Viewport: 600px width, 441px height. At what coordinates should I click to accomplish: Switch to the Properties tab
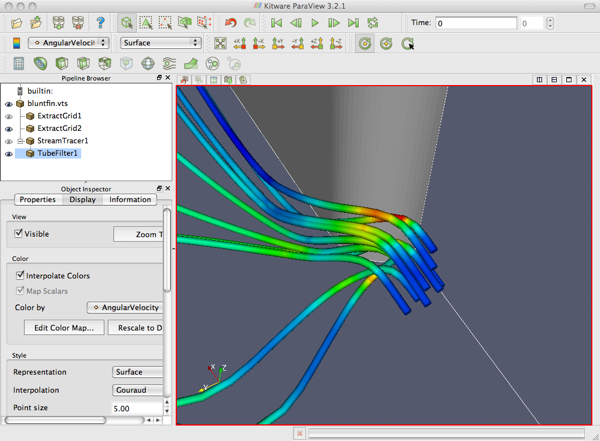pos(38,199)
